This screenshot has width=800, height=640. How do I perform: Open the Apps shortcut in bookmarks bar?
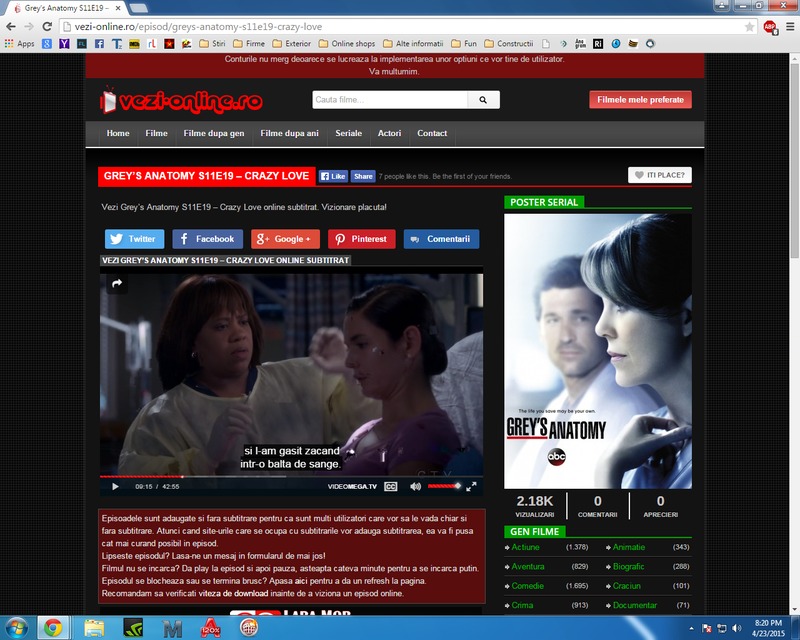pyautogui.click(x=19, y=43)
